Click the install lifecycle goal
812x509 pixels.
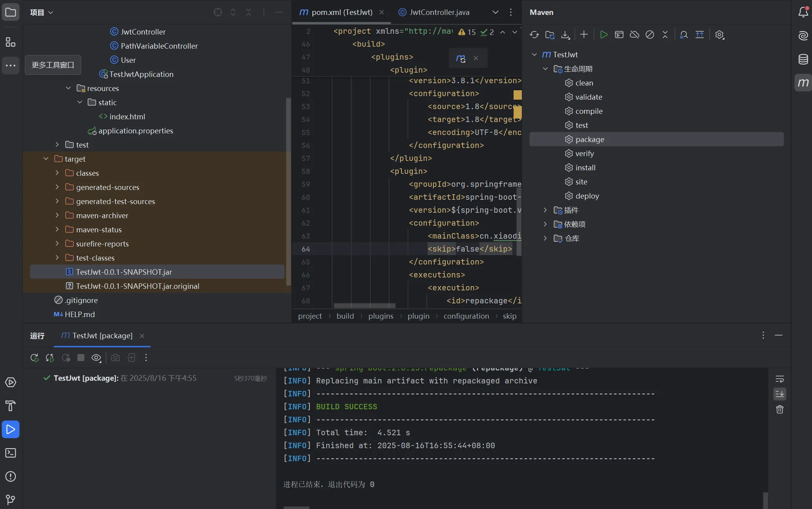(x=585, y=168)
